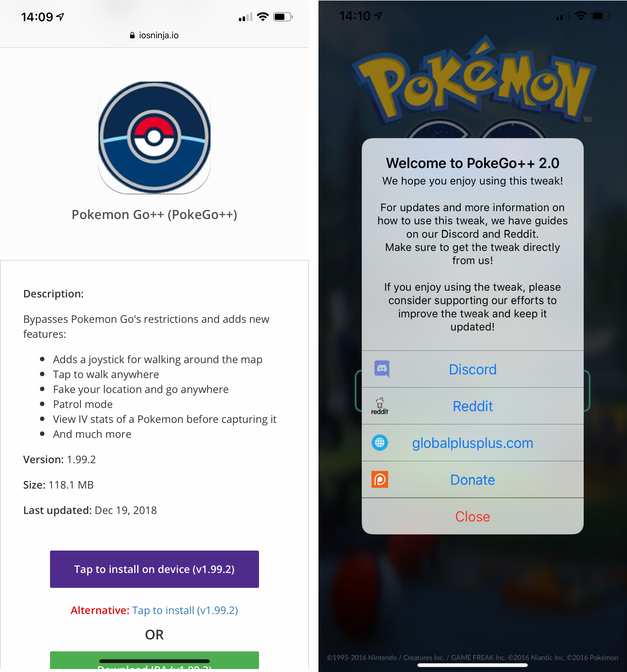Tap the iosninja.io address bar
The image size is (627, 672).
pyautogui.click(x=155, y=35)
